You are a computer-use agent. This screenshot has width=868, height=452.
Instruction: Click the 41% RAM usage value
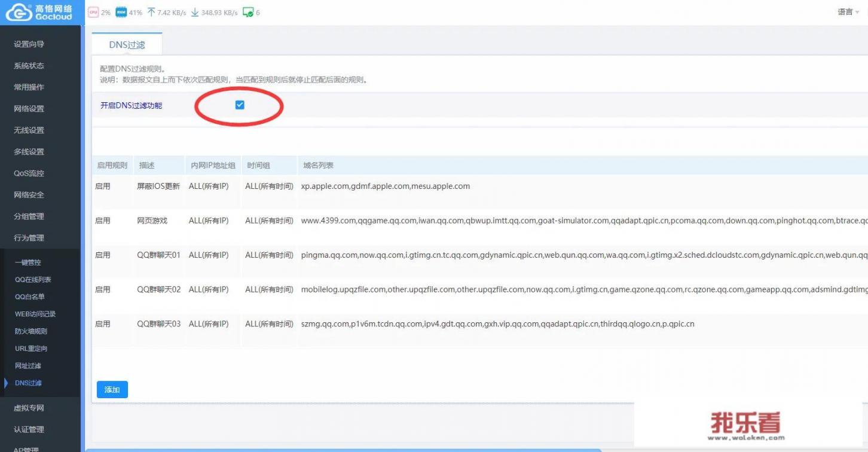tap(136, 13)
